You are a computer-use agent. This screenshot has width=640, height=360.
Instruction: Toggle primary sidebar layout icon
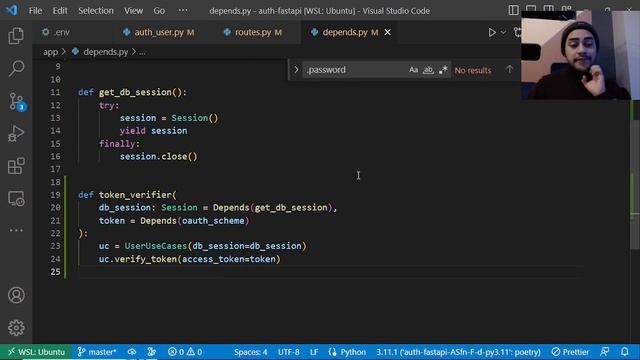coord(513,10)
